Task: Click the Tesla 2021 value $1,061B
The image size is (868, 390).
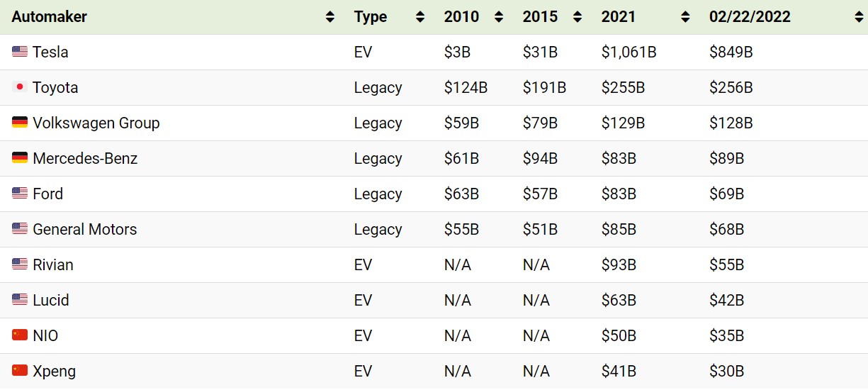Action: click(629, 52)
